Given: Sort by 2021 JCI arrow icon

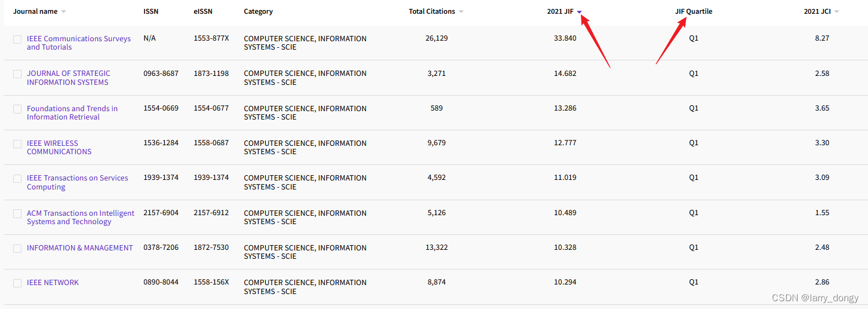Looking at the screenshot, I should (836, 12).
